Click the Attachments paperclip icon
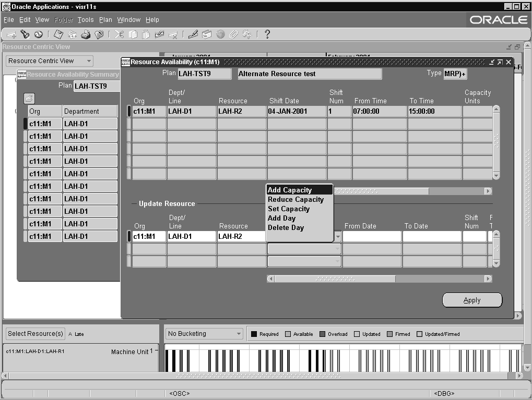Image resolution: width=532 pixels, height=400 pixels. click(233, 34)
